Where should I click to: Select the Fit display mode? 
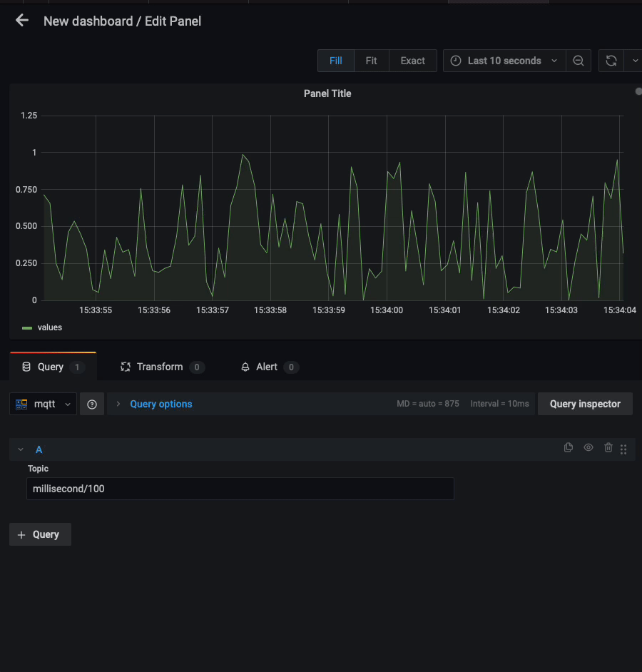(x=371, y=61)
